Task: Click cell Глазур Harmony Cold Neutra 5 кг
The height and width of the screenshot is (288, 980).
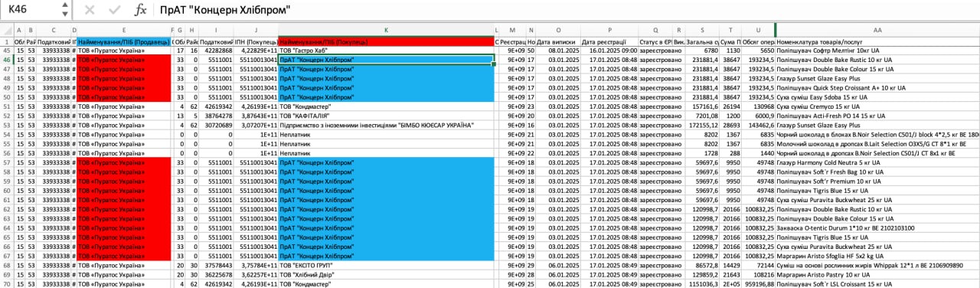Action: click(877, 162)
